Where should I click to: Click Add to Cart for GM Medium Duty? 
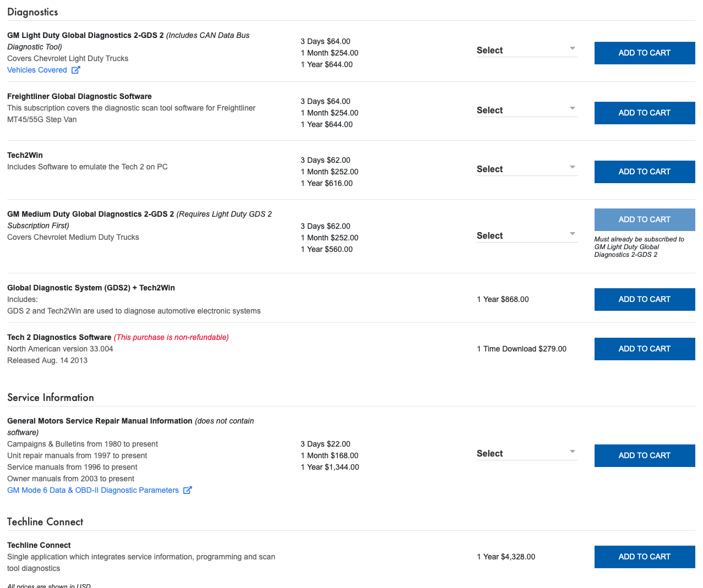click(x=644, y=219)
